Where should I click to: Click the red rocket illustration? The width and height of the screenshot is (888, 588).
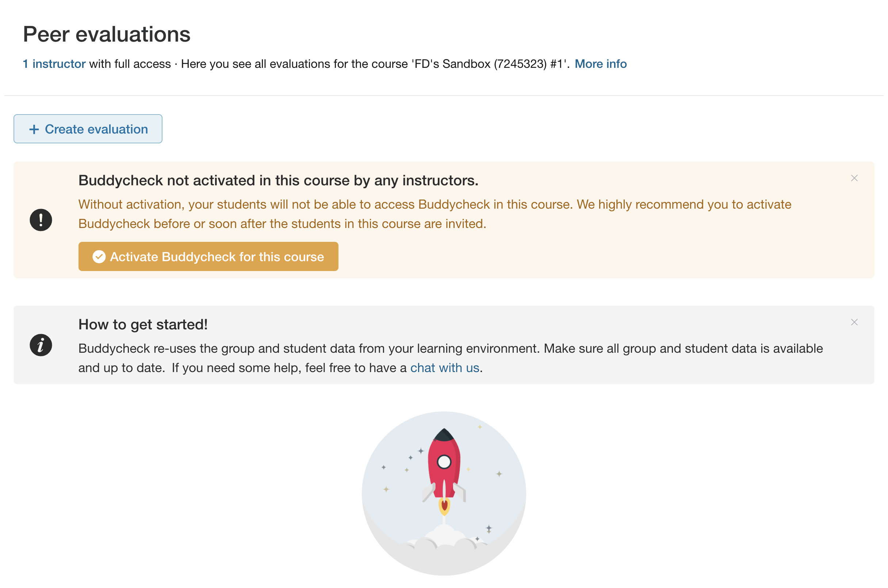[444, 471]
